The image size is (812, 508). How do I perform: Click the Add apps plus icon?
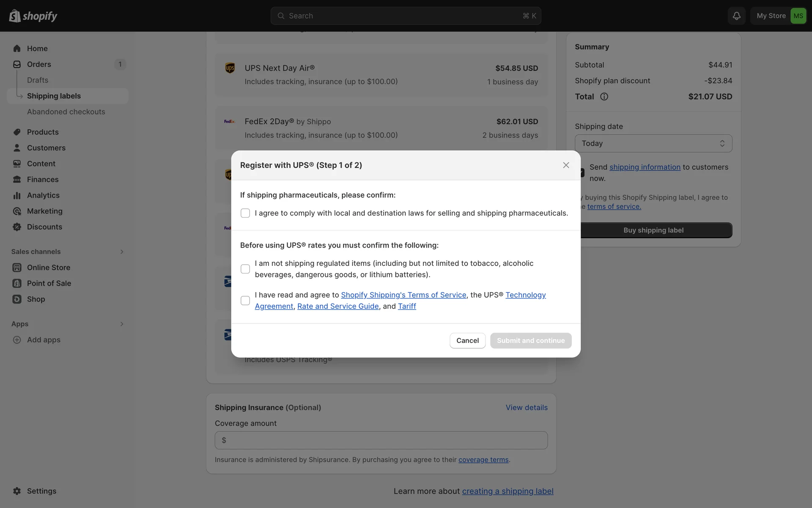click(17, 340)
